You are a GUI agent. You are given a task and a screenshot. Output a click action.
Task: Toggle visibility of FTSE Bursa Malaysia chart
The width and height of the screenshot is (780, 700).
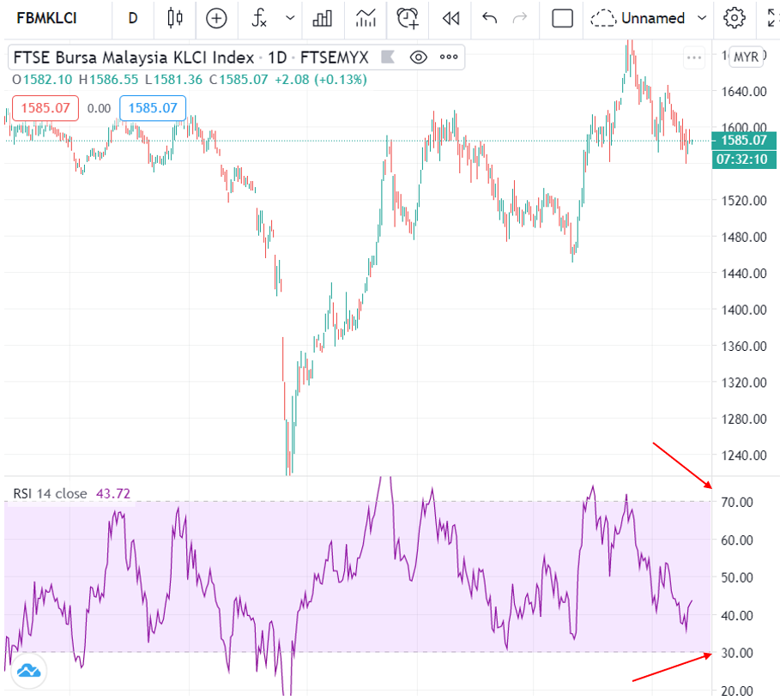click(418, 57)
